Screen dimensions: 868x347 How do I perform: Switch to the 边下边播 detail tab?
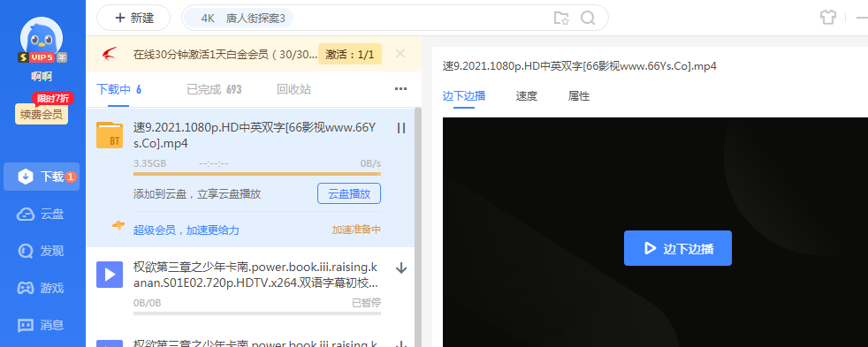464,96
